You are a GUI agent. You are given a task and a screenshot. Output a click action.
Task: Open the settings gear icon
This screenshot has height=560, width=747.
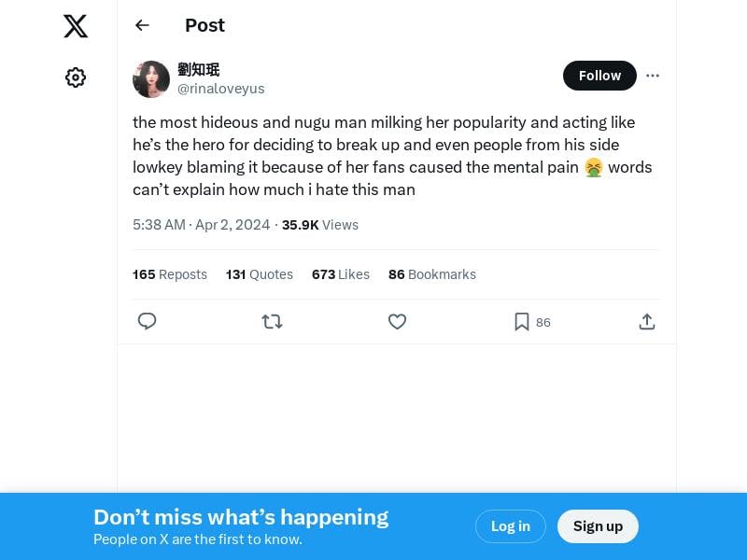[x=76, y=77]
